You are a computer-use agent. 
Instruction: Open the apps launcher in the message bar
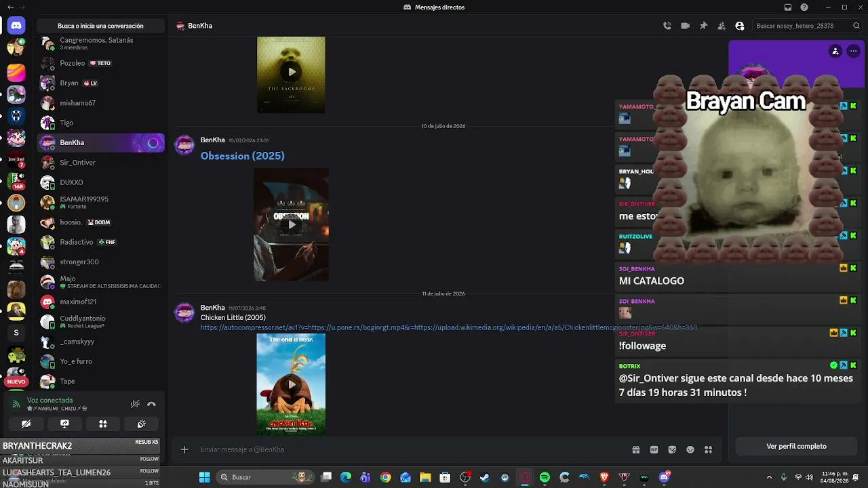click(x=709, y=449)
